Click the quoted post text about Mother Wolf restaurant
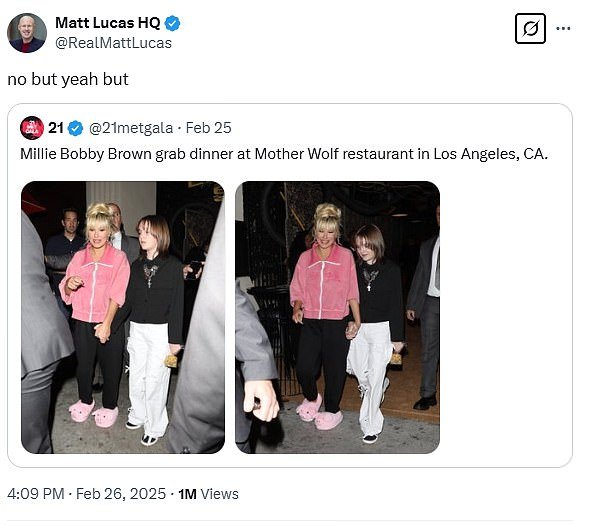The width and height of the screenshot is (589, 526). tap(284, 154)
